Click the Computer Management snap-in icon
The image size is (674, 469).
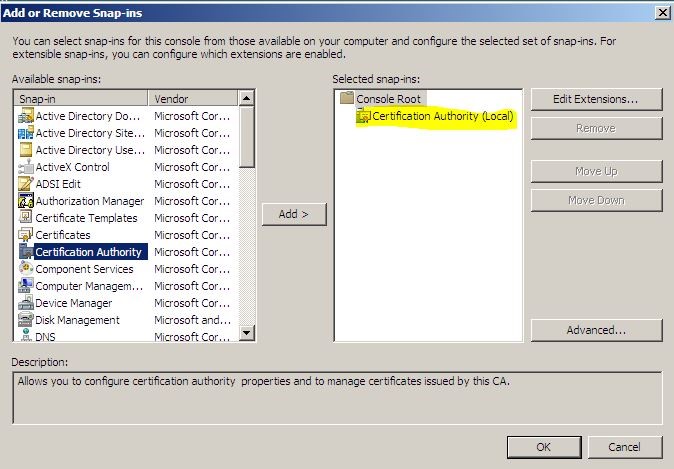tap(26, 286)
